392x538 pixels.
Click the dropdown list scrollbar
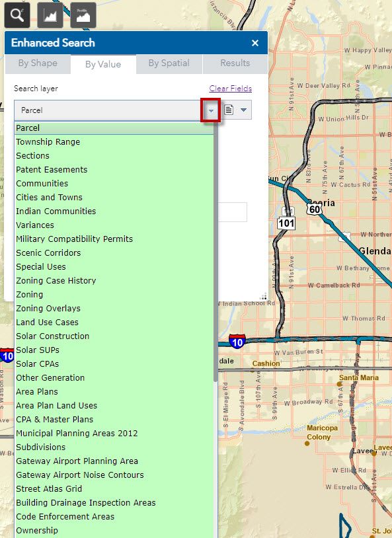point(216,252)
